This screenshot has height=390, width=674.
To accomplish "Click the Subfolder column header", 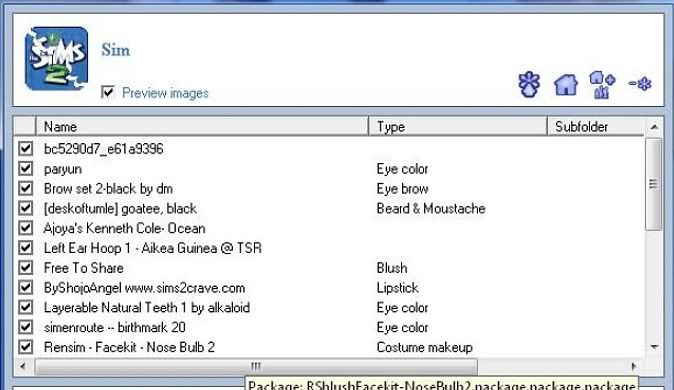I will click(596, 126).
